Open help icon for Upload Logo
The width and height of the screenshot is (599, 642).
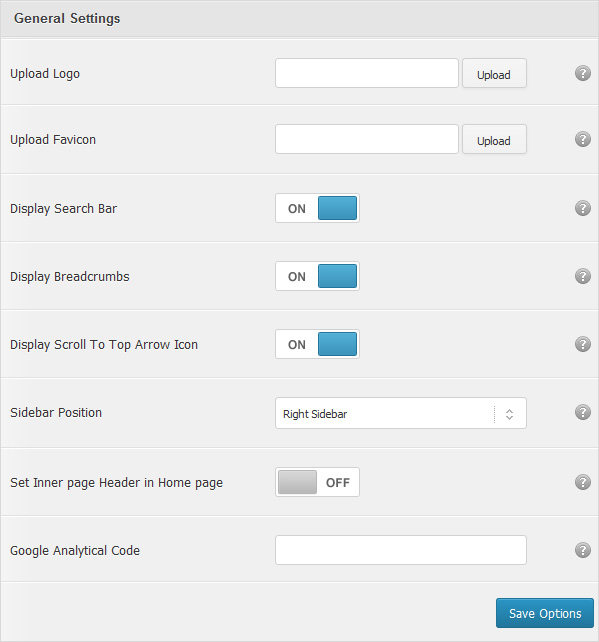(583, 73)
